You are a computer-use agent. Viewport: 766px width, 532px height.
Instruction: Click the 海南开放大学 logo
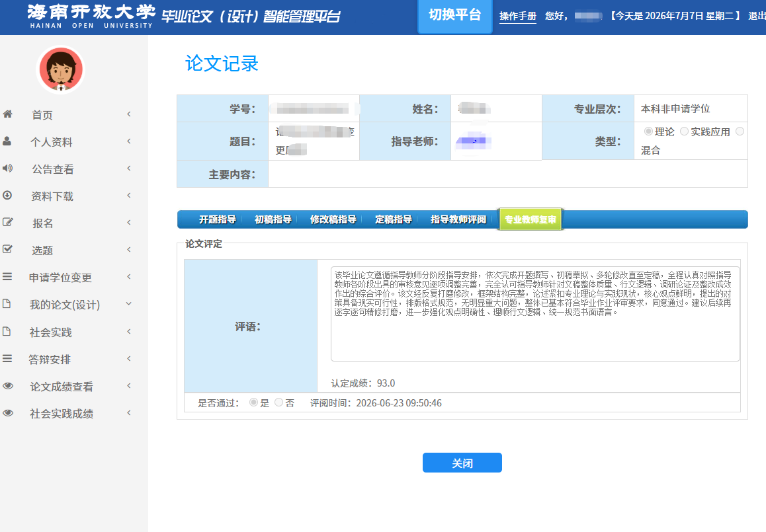pyautogui.click(x=91, y=16)
